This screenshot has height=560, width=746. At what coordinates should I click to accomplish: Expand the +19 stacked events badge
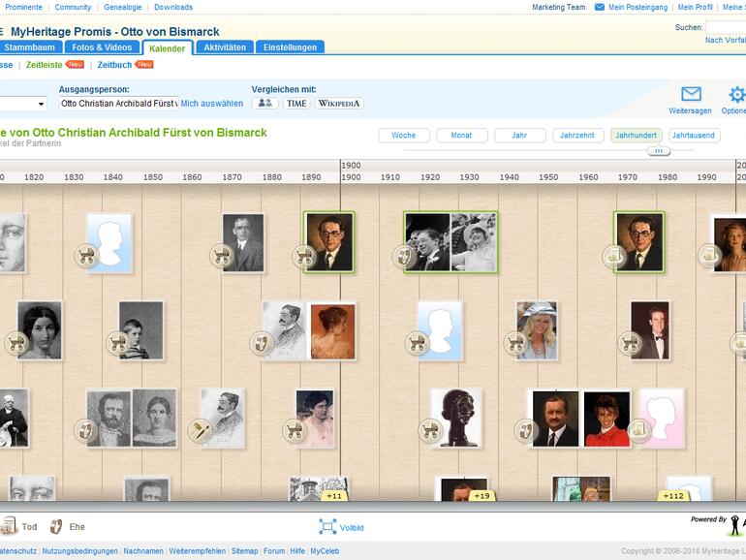pos(482,496)
